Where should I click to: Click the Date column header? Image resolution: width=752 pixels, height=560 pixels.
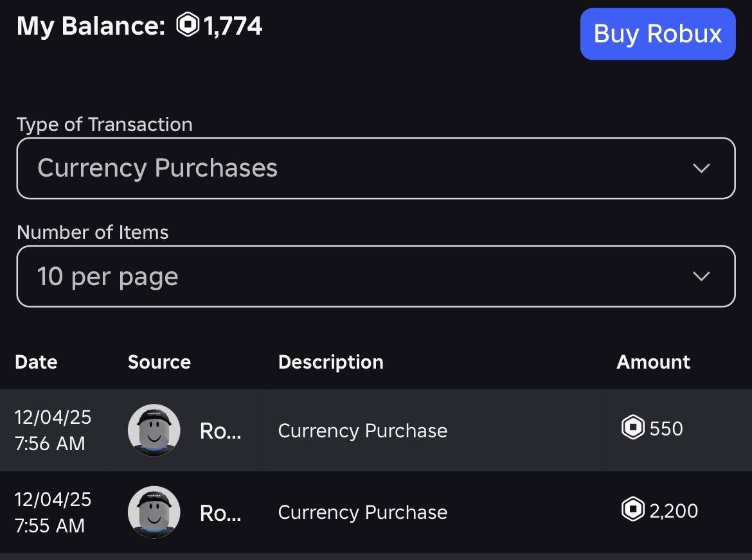pos(36,362)
